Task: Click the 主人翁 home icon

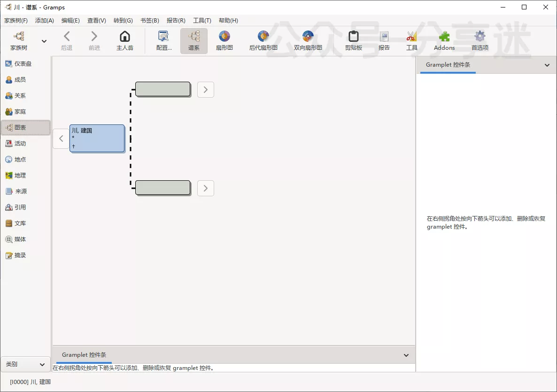Action: (125, 37)
